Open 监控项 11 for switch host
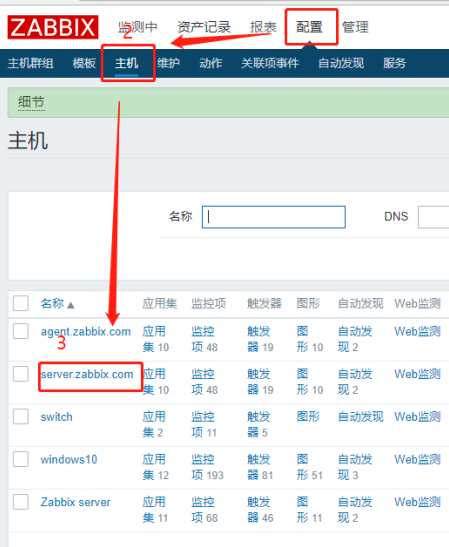Viewport: 449px width, 547px height. click(x=204, y=425)
